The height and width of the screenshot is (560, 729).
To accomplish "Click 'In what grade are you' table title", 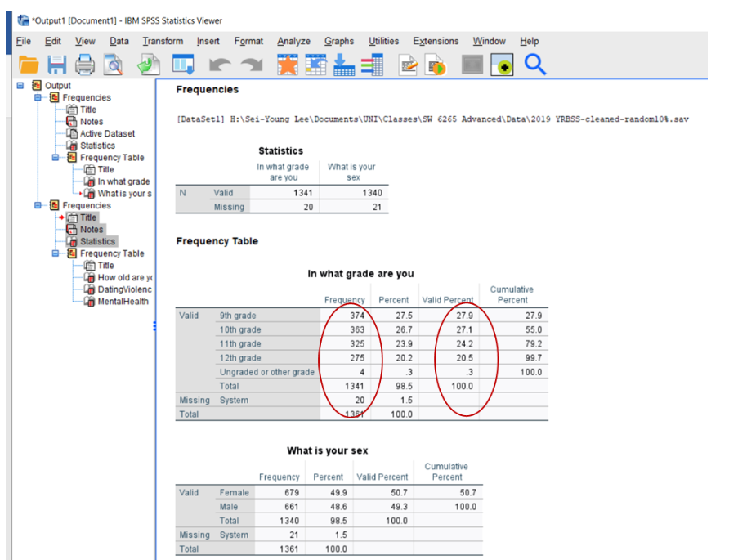I will pos(360,274).
